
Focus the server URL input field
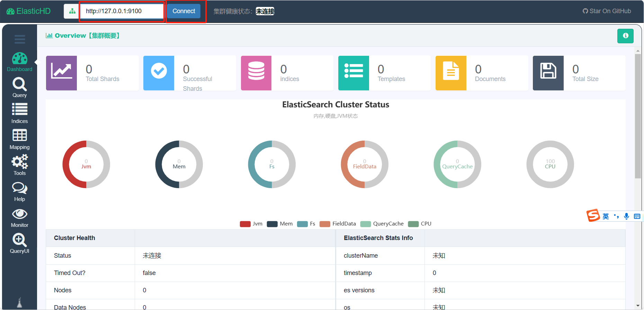pyautogui.click(x=122, y=11)
